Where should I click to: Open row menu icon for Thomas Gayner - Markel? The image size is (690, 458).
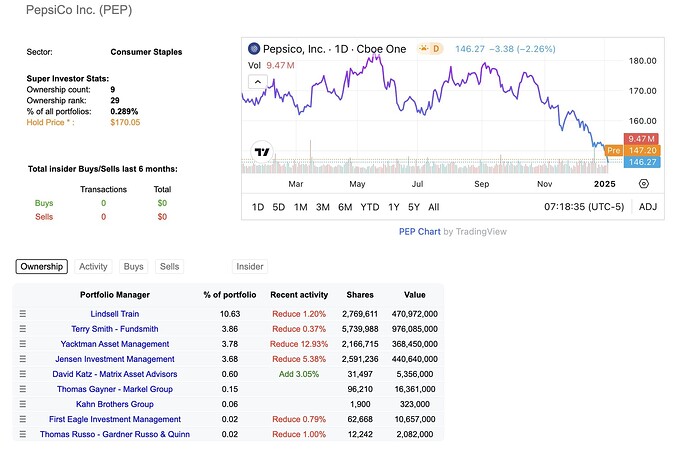[x=22, y=389]
